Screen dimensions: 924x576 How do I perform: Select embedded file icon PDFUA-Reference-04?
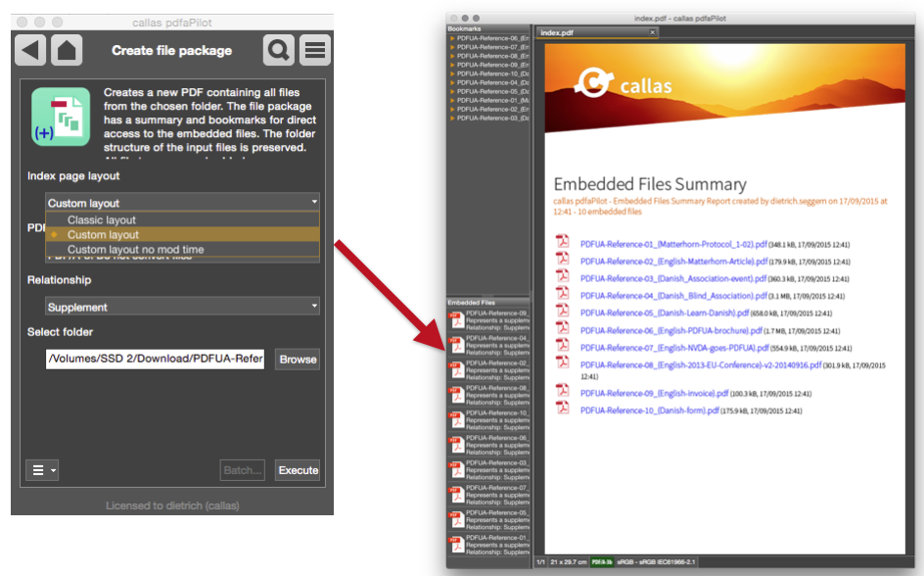457,345
